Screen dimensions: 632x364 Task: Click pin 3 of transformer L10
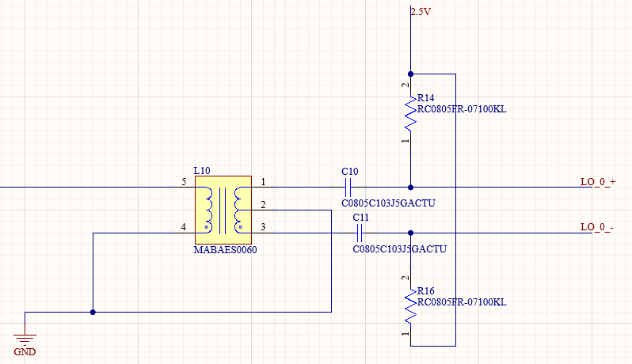(263, 227)
